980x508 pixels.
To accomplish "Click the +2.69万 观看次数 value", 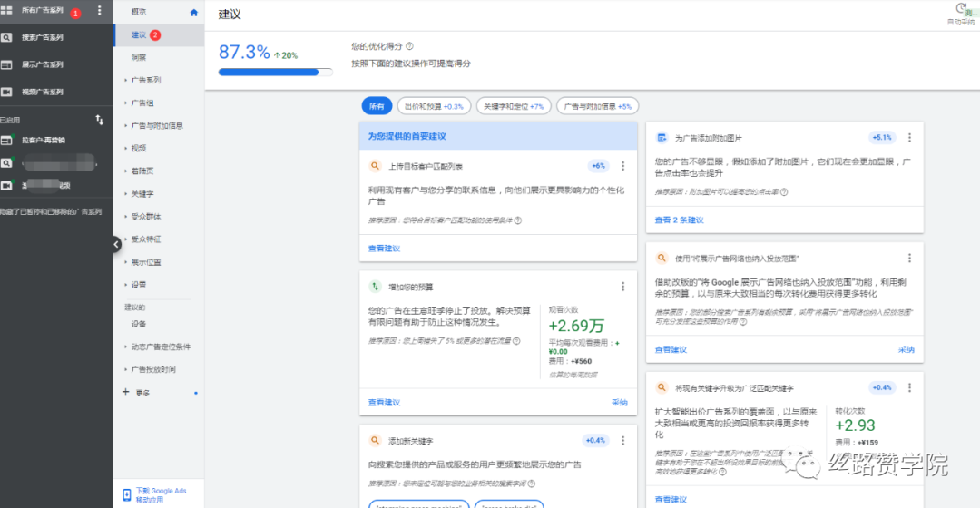I will point(576,326).
